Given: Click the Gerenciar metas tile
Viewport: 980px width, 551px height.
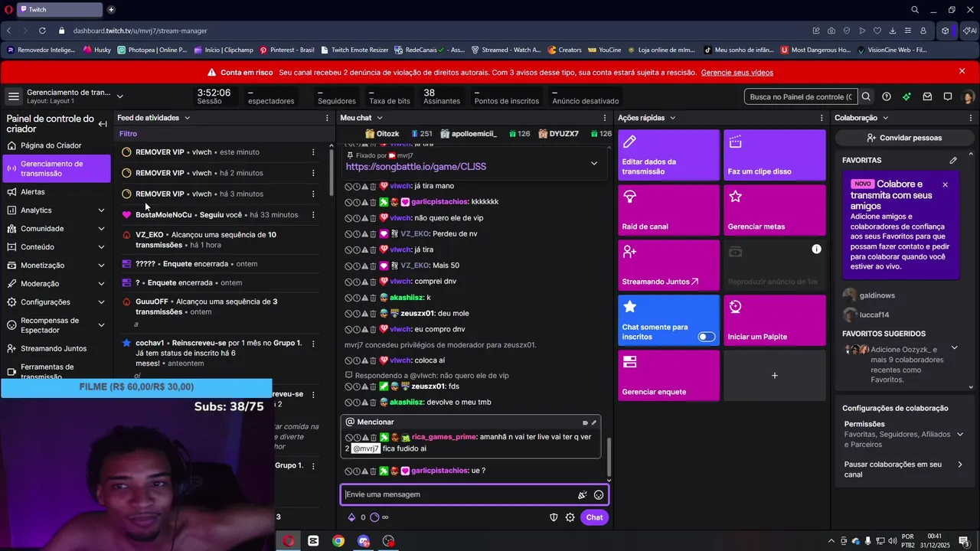Looking at the screenshot, I should pos(775,210).
